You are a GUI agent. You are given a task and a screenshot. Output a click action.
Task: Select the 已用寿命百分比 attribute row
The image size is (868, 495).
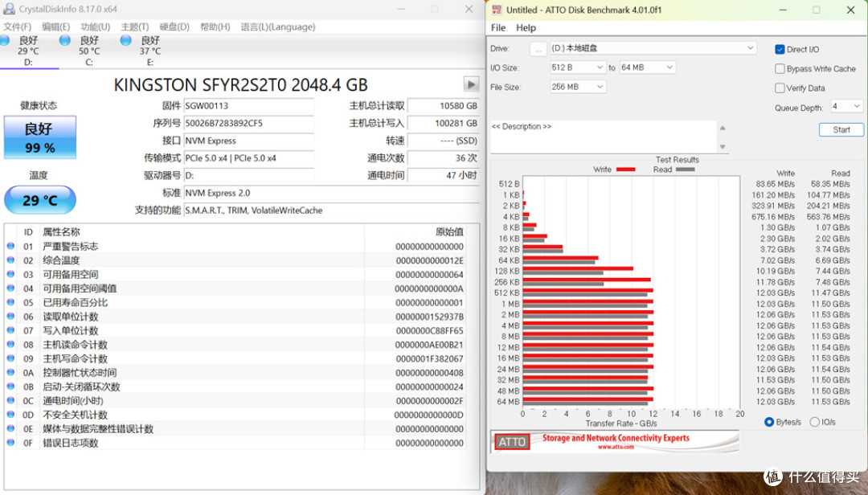(235, 302)
